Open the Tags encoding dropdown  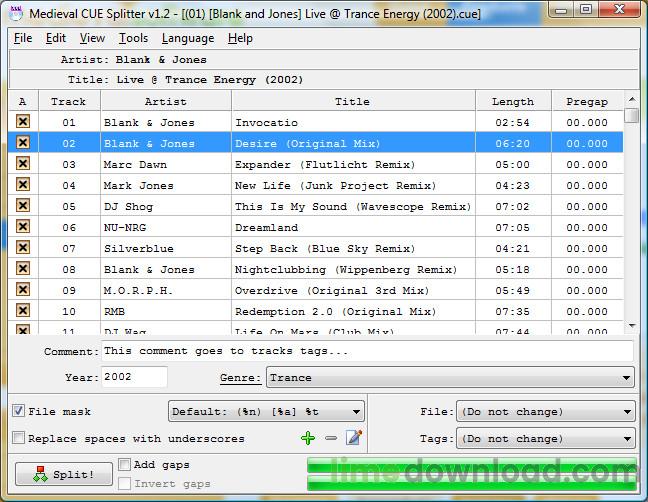point(545,438)
